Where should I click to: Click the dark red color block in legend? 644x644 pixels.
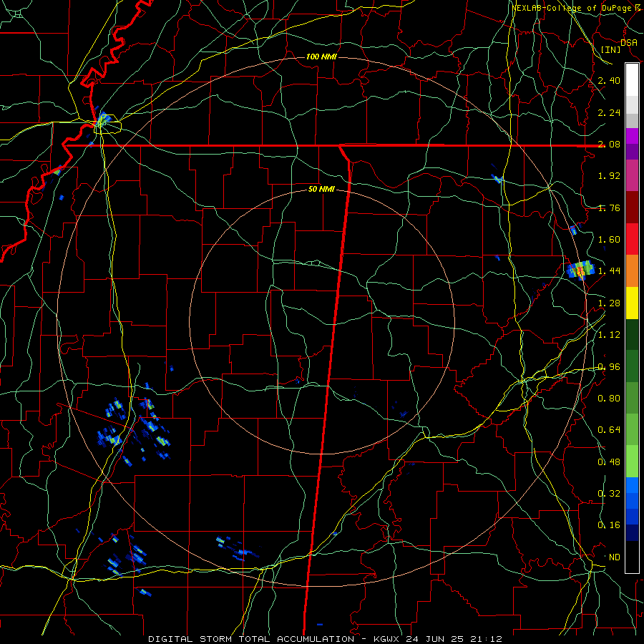pyautogui.click(x=632, y=208)
